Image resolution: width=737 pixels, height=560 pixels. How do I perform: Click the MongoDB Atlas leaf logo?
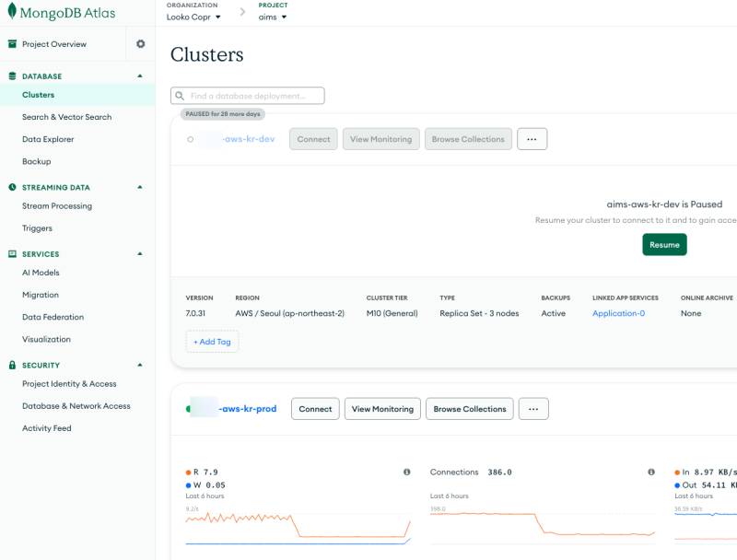pos(13,12)
